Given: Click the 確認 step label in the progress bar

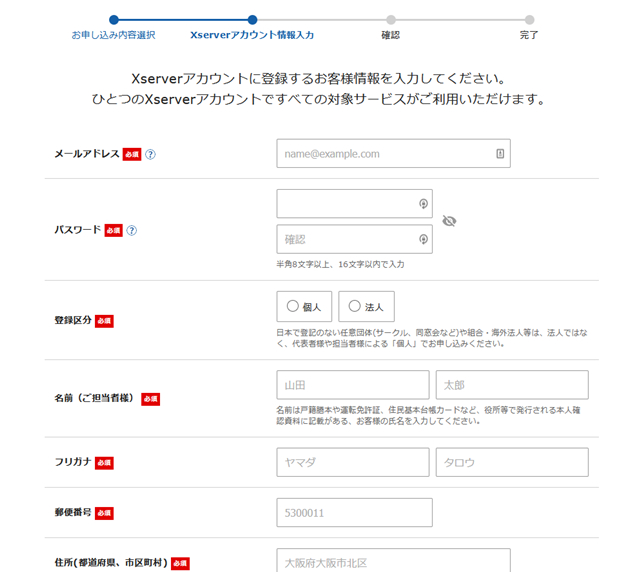Looking at the screenshot, I should coord(391,35).
